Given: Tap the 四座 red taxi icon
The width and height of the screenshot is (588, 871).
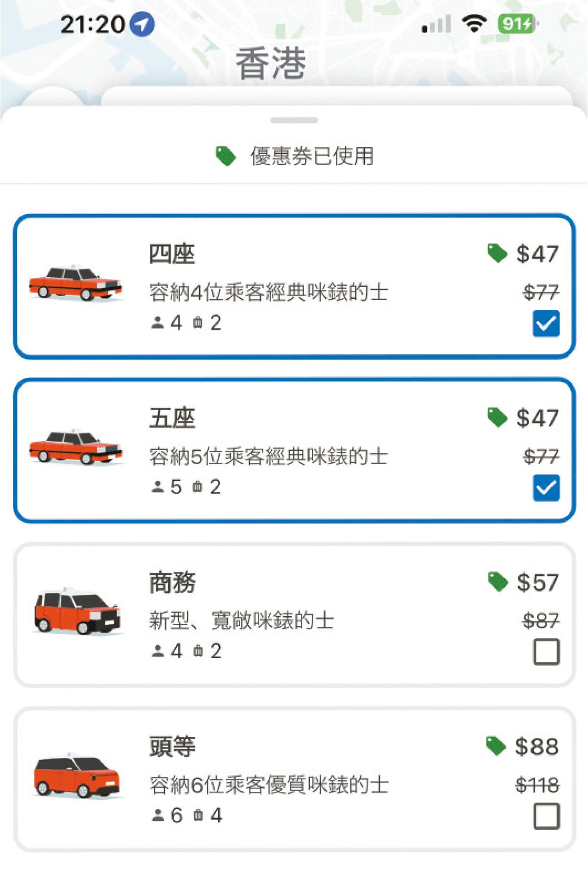Looking at the screenshot, I should click(x=76, y=283).
